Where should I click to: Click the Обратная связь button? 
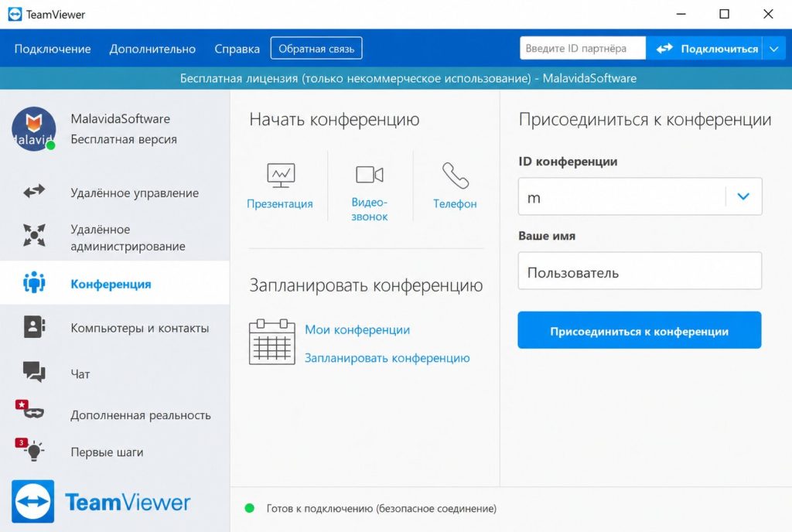point(316,49)
